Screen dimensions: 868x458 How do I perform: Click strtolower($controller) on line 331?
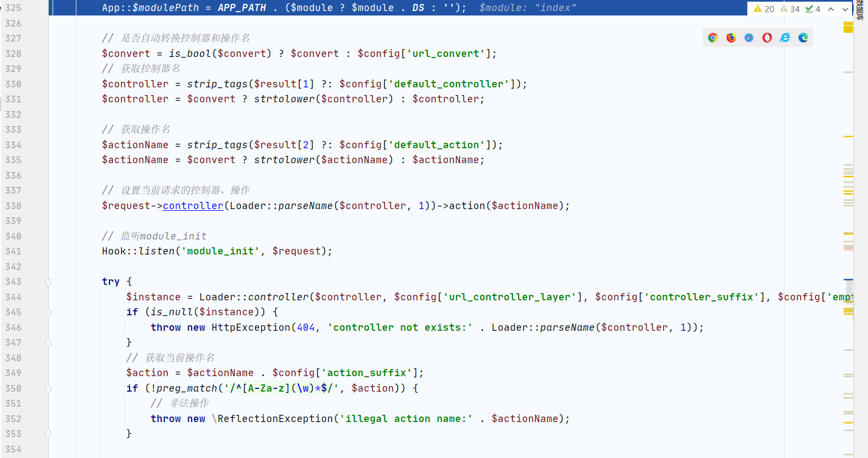pos(324,99)
